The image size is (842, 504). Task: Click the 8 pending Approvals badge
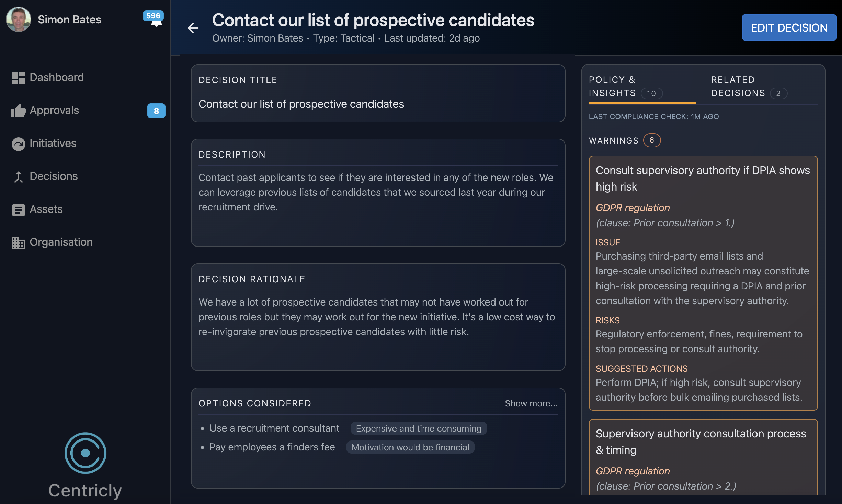(156, 111)
